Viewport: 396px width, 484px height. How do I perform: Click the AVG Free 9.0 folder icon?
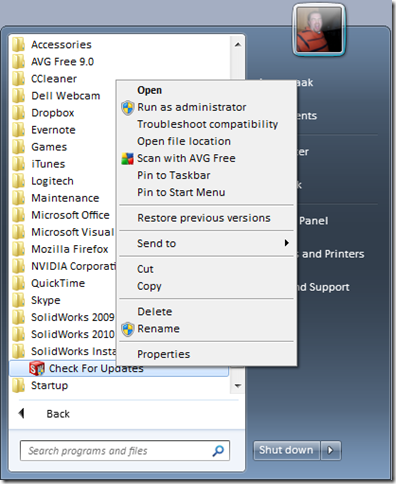pos(19,62)
